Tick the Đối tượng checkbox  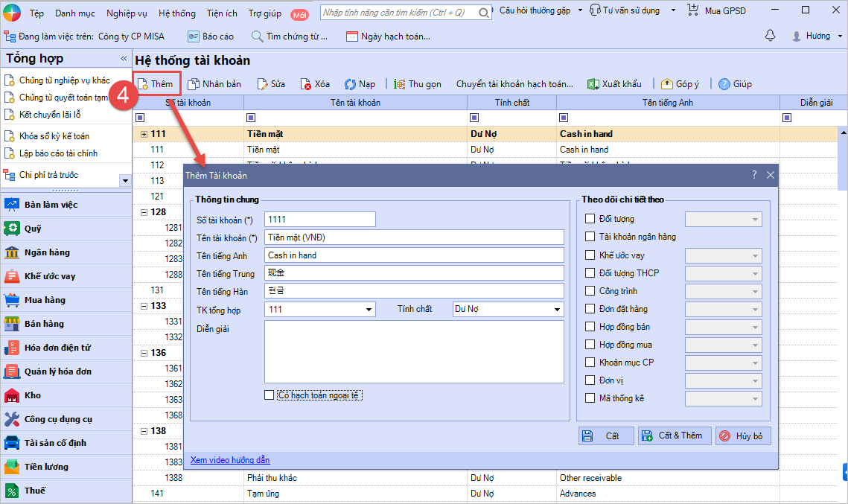[x=590, y=219]
